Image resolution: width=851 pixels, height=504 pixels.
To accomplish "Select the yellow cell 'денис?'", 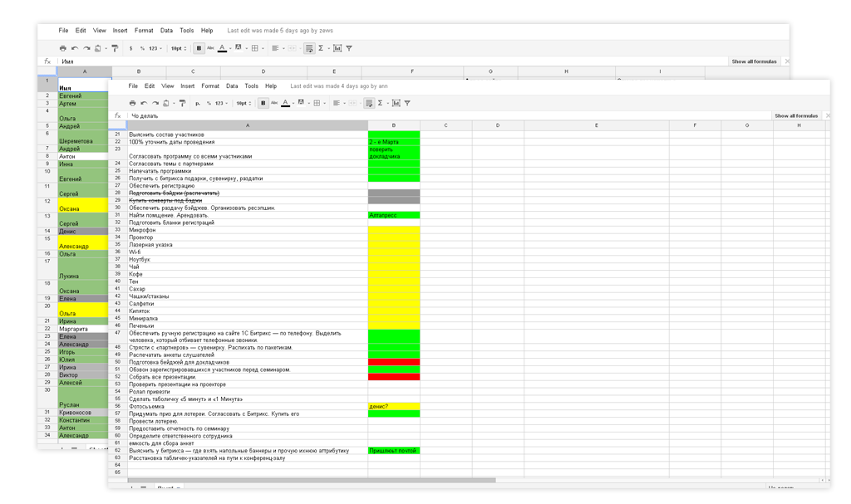I will [394, 406].
